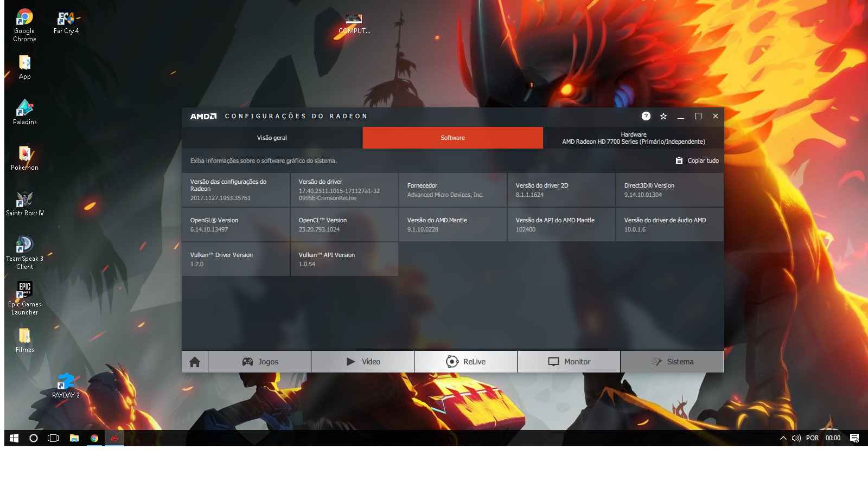Show hidden tray icons chevron
Viewport: 868px width, 488px height.
pyautogui.click(x=783, y=438)
